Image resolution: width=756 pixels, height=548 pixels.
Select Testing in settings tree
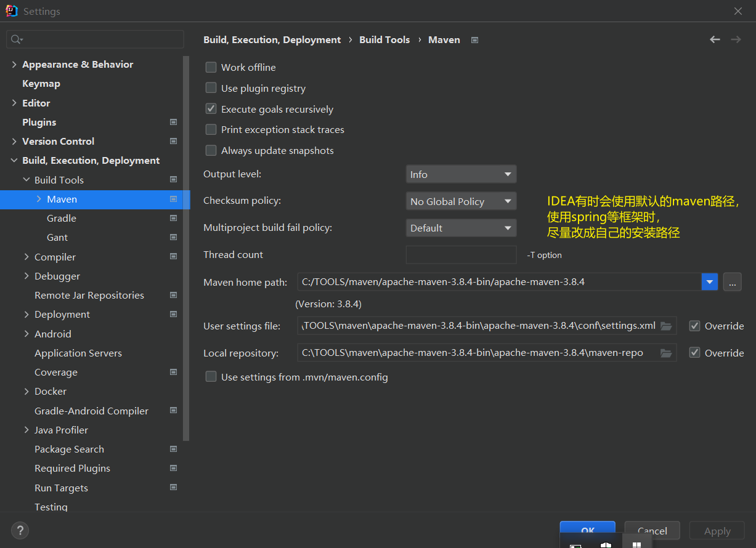(51, 507)
